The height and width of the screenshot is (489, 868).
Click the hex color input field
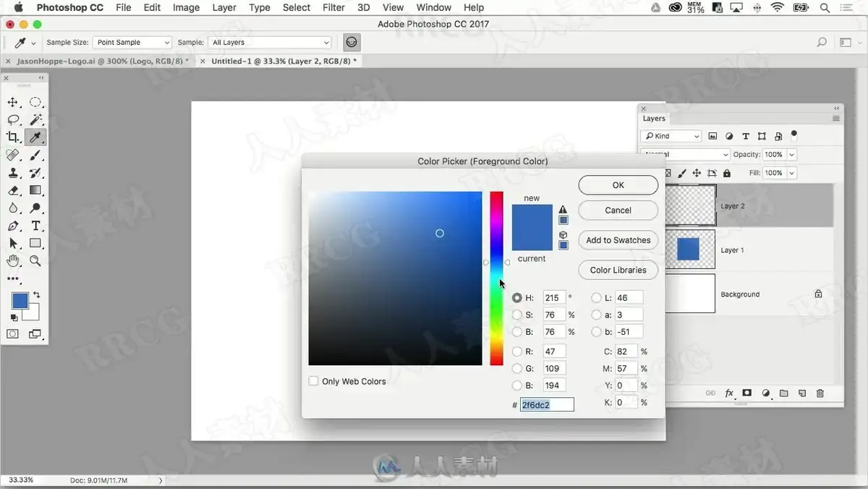click(x=547, y=405)
